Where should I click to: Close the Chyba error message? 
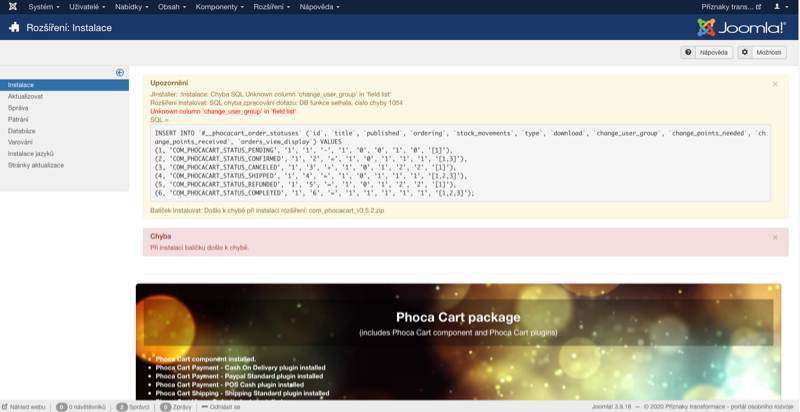pyautogui.click(x=775, y=238)
